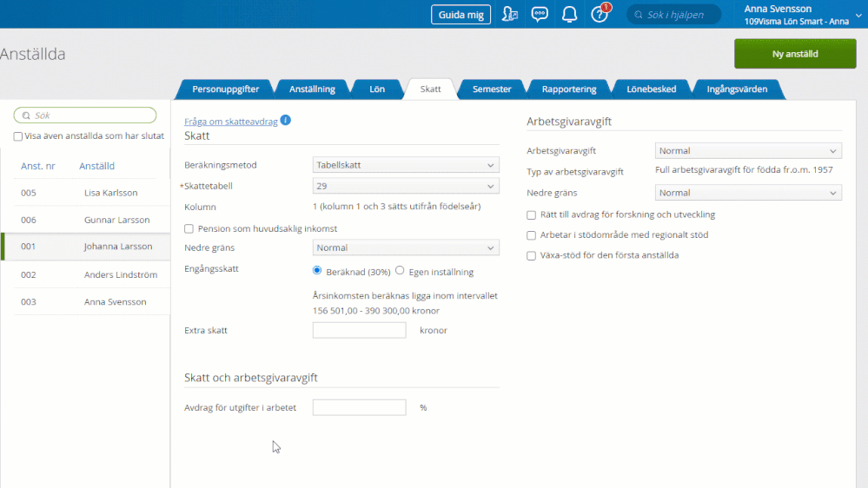
Task: Open the support person icon in header
Action: click(x=510, y=15)
